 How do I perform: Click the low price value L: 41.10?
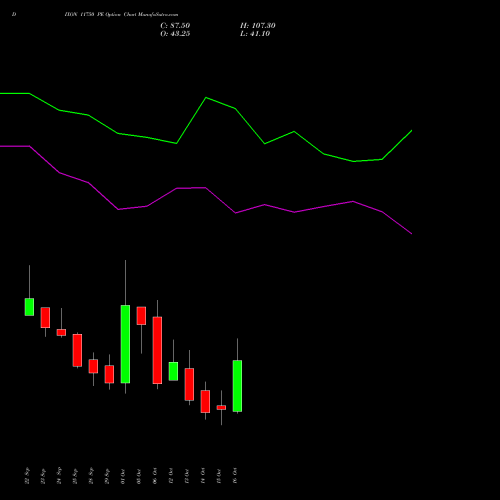255,34
